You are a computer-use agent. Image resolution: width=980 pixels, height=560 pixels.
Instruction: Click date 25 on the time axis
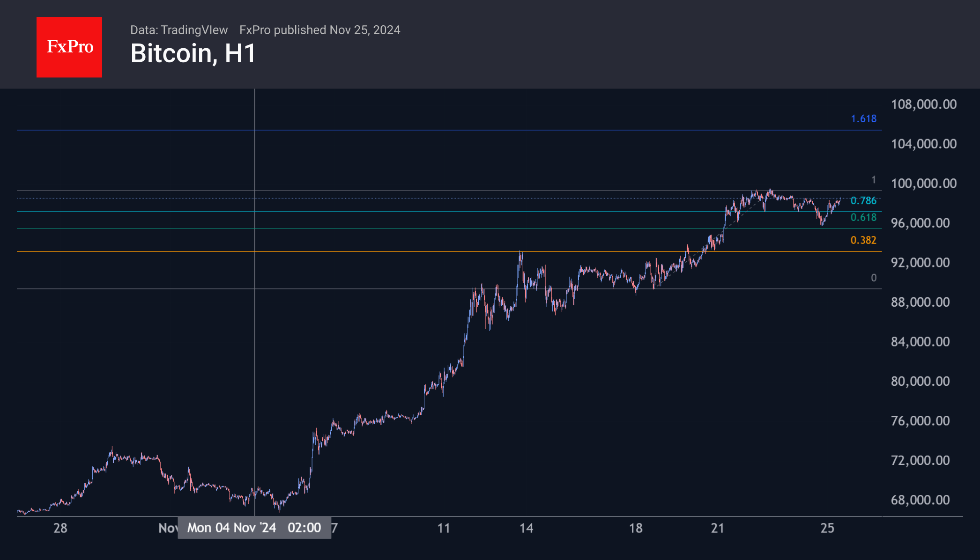click(827, 528)
